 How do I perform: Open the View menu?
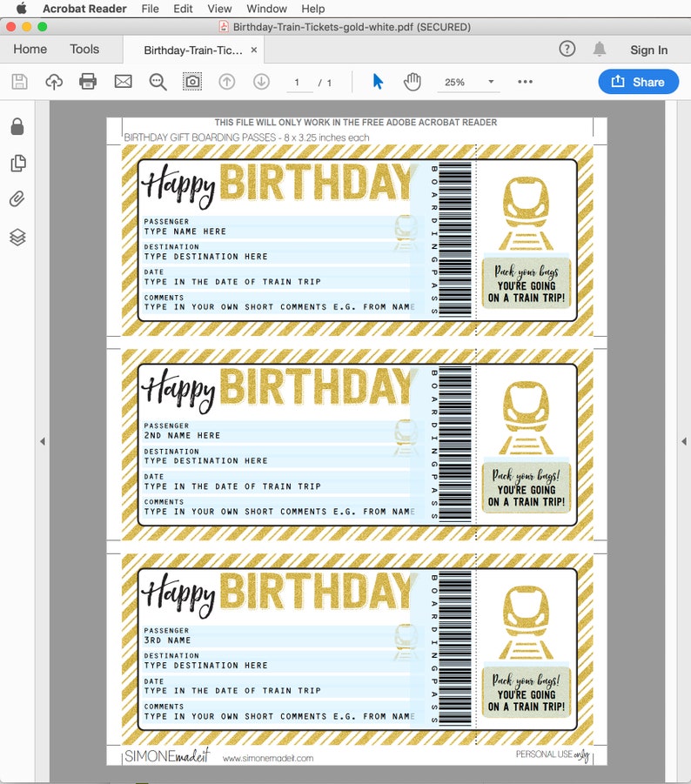[219, 9]
